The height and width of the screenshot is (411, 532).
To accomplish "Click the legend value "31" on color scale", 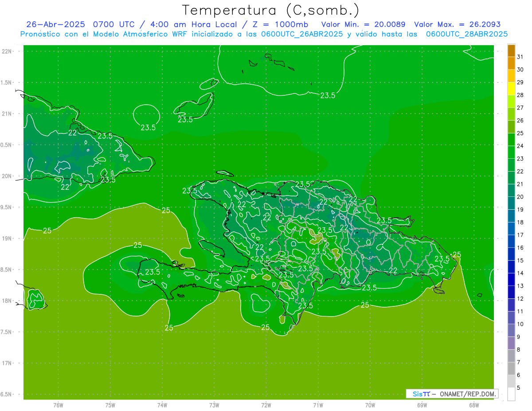I will coord(520,57).
